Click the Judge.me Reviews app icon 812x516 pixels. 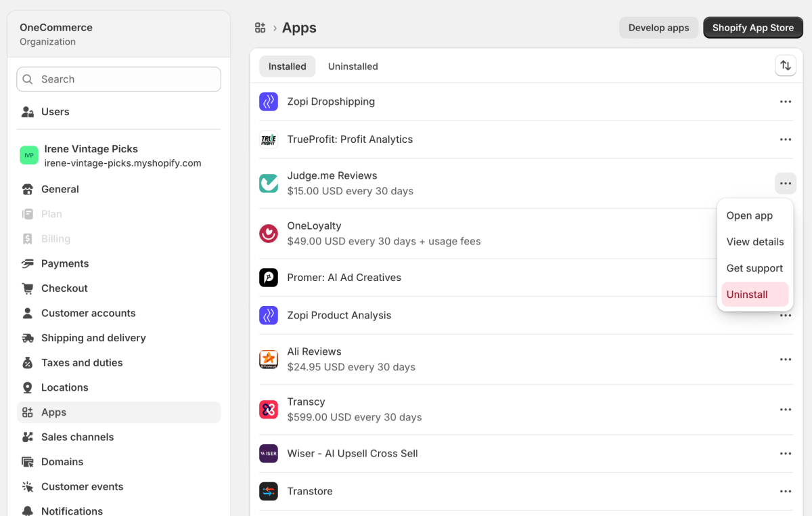point(269,184)
